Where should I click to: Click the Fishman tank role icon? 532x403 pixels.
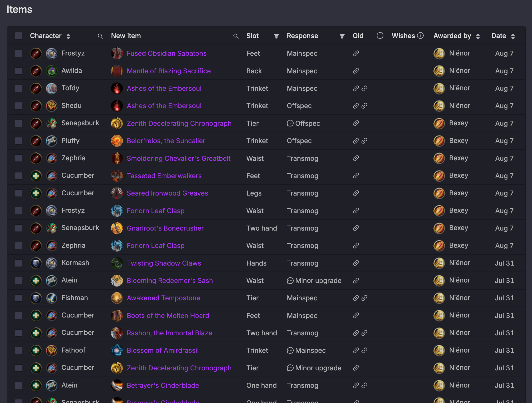pyautogui.click(x=36, y=298)
